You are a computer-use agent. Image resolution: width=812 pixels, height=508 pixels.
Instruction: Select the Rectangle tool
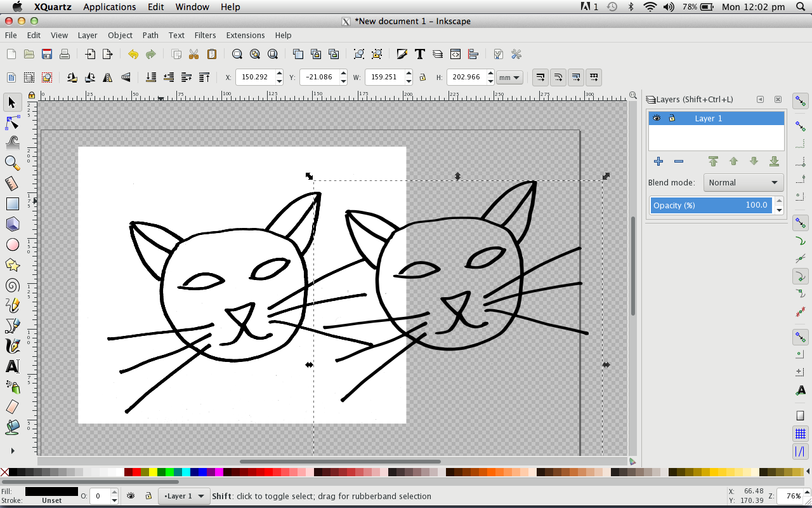[12, 204]
